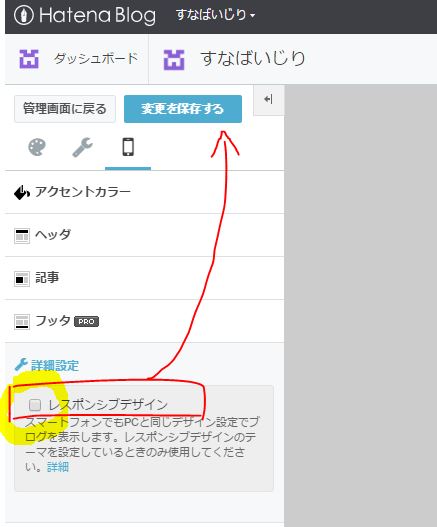Image resolution: width=437 pixels, height=527 pixels.
Task: Collapse the sidebar with the arrow icon
Action: (269, 99)
